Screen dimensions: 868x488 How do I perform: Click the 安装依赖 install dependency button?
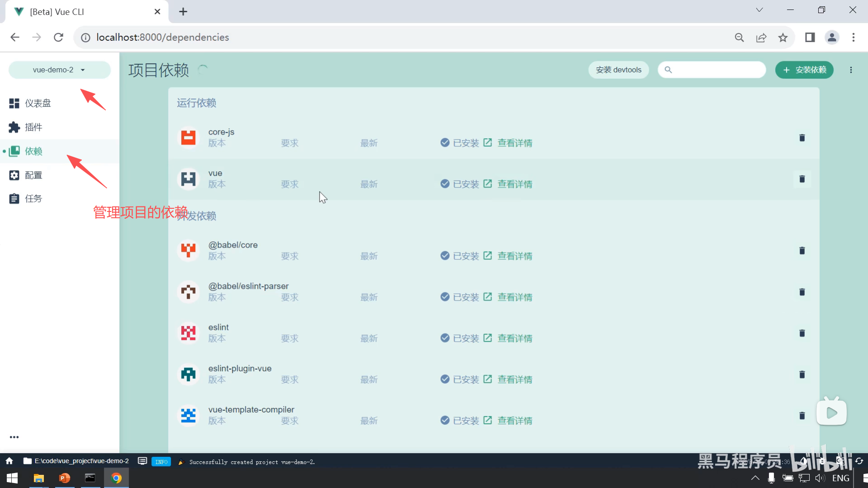pyautogui.click(x=804, y=70)
